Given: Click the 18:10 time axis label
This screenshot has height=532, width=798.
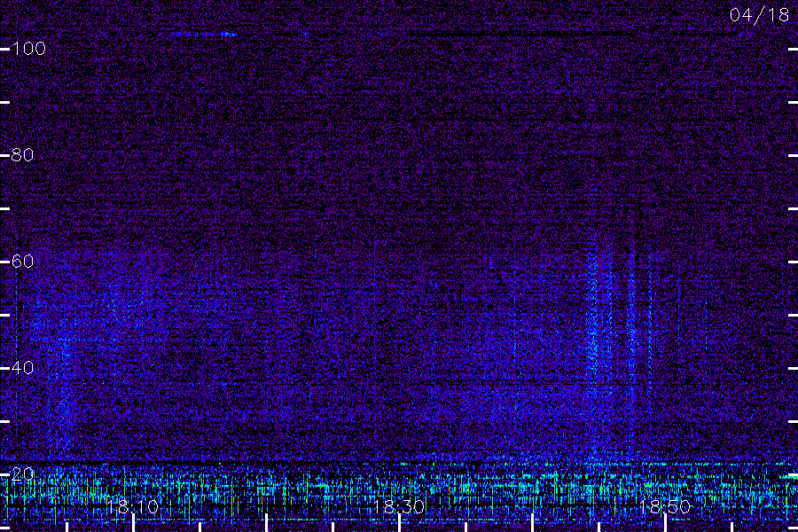Looking at the screenshot, I should point(133,507).
